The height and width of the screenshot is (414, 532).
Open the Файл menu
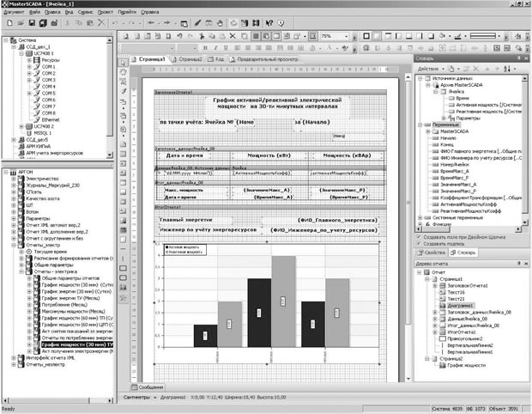[34, 12]
